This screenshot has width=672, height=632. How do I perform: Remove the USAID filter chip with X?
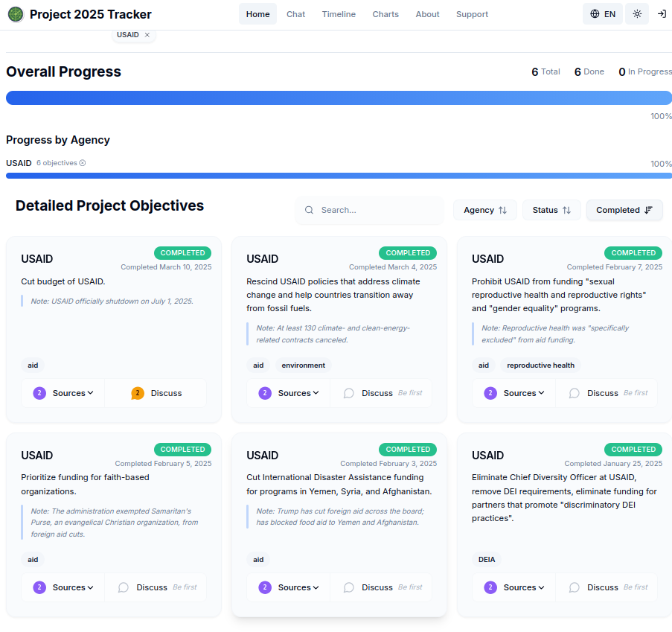147,35
